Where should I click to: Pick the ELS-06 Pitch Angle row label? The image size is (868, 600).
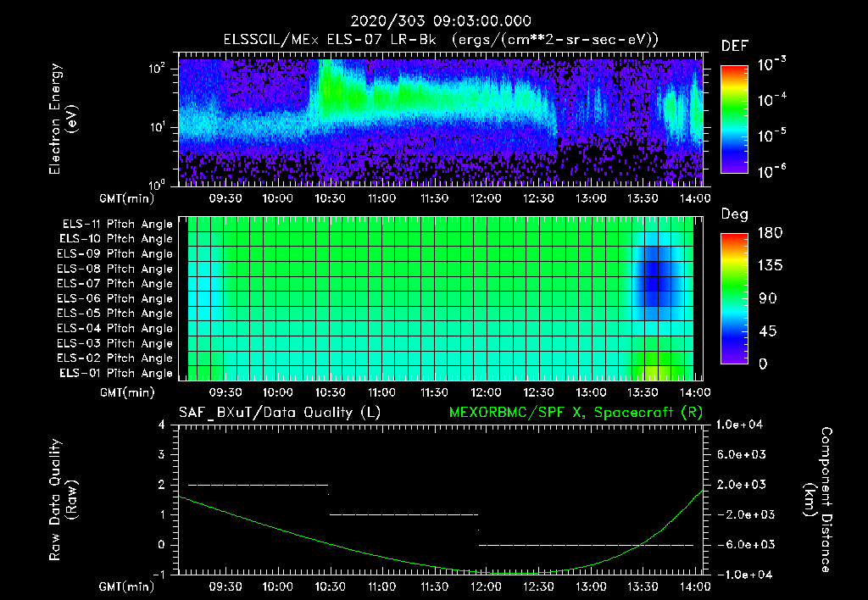click(115, 298)
